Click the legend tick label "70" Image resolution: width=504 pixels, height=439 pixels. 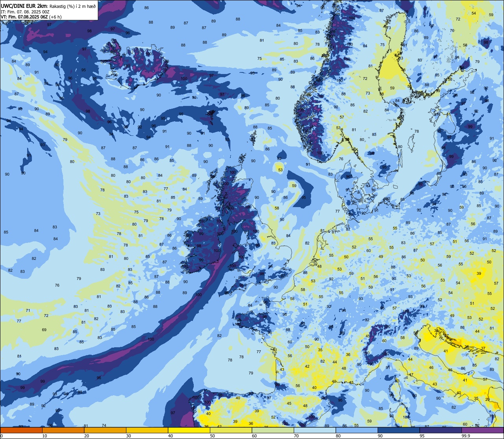(296, 436)
